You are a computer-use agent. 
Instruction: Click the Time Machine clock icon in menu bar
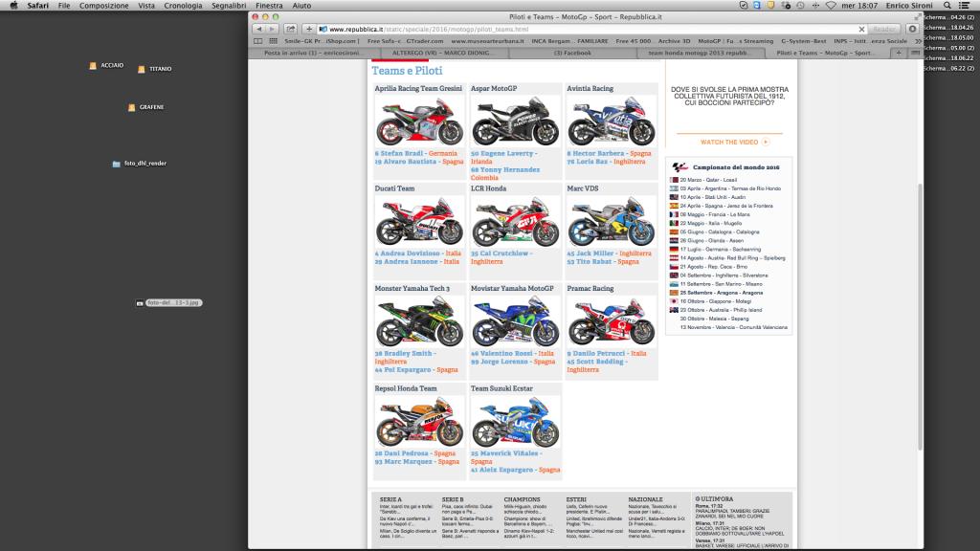coord(800,5)
